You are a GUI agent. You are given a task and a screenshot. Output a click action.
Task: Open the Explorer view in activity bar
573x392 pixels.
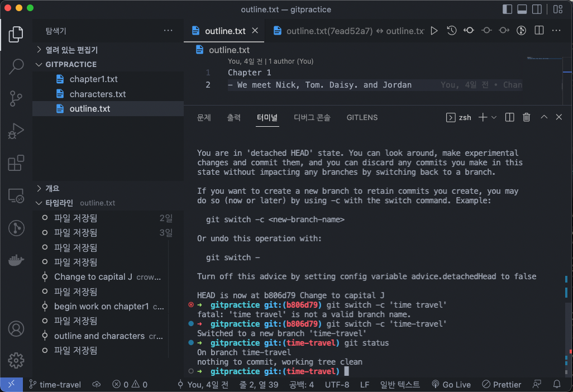point(16,34)
